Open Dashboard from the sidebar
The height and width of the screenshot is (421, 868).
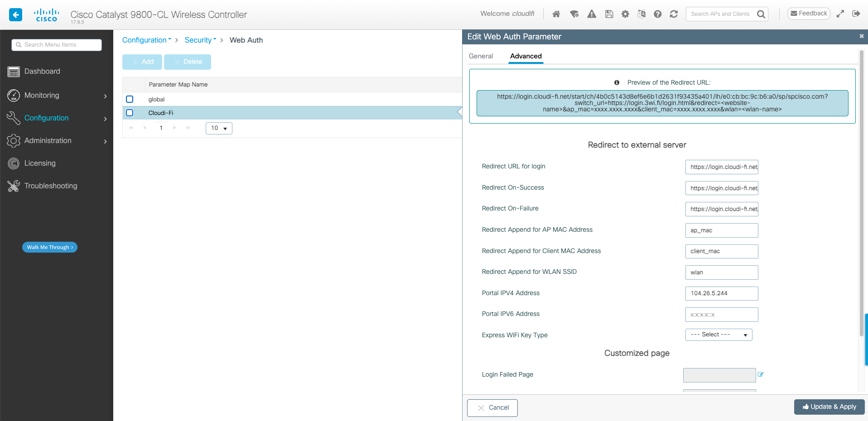click(42, 72)
